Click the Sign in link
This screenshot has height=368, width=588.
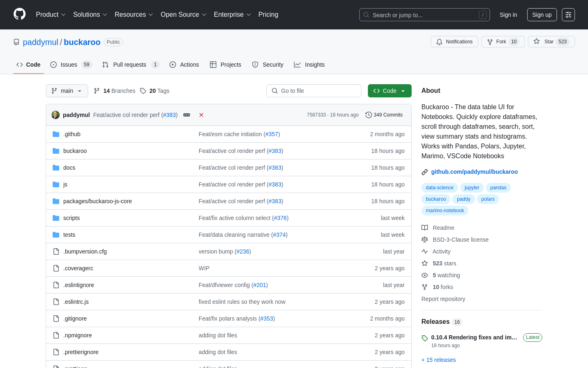pos(508,15)
